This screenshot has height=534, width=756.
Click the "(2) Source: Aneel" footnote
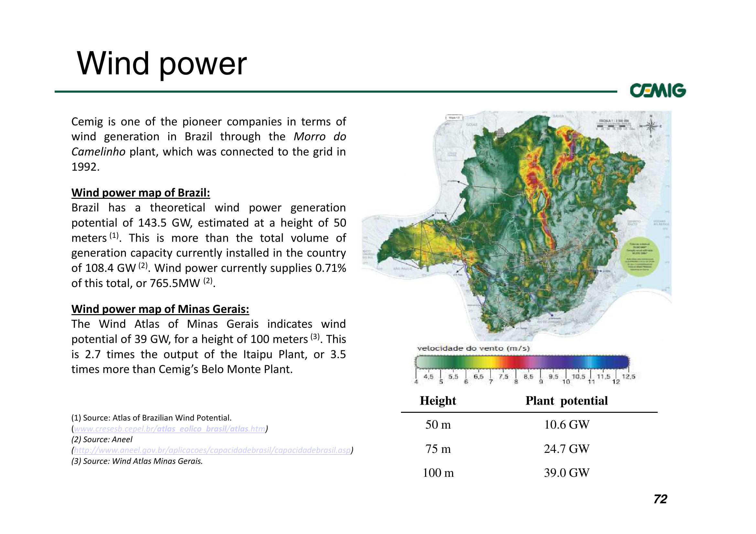coord(102,440)
